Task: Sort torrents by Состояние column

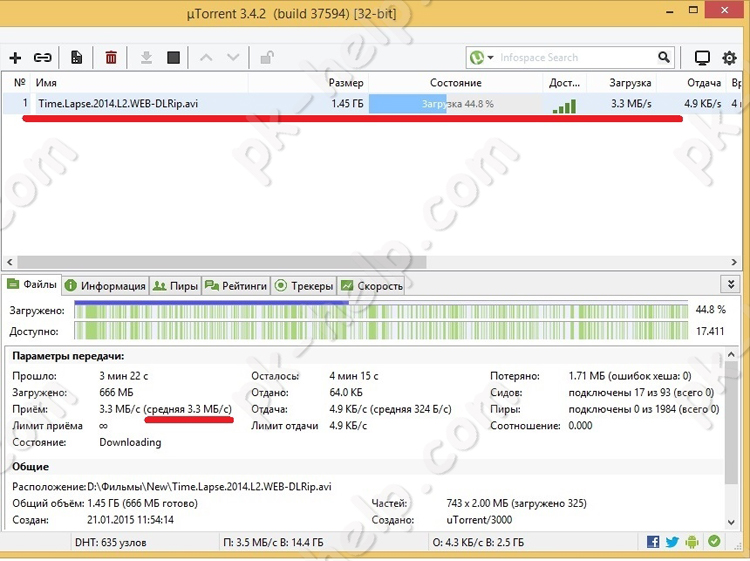Action: pos(455,83)
